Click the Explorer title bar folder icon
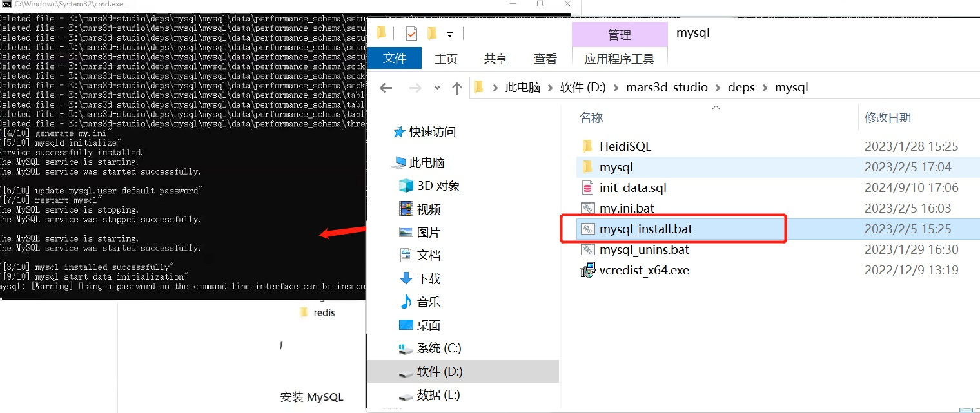980x413 pixels. pyautogui.click(x=381, y=33)
